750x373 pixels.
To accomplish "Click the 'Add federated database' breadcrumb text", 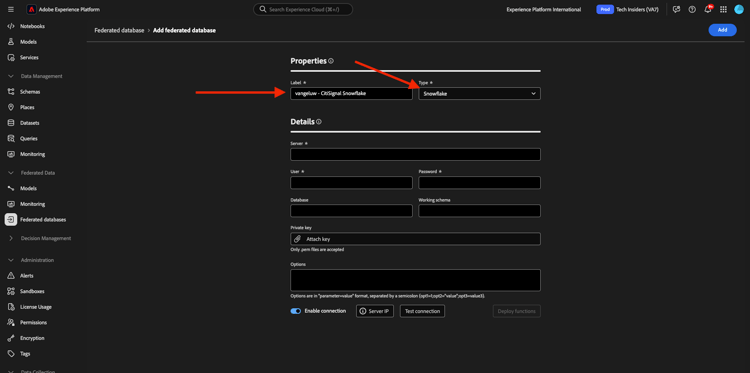I will pyautogui.click(x=184, y=30).
